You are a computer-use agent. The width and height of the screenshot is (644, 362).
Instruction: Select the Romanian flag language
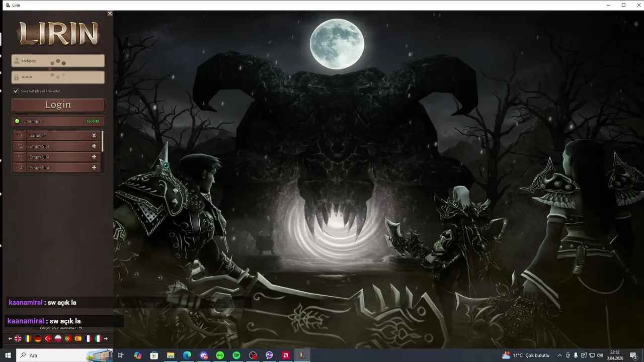pos(28,339)
